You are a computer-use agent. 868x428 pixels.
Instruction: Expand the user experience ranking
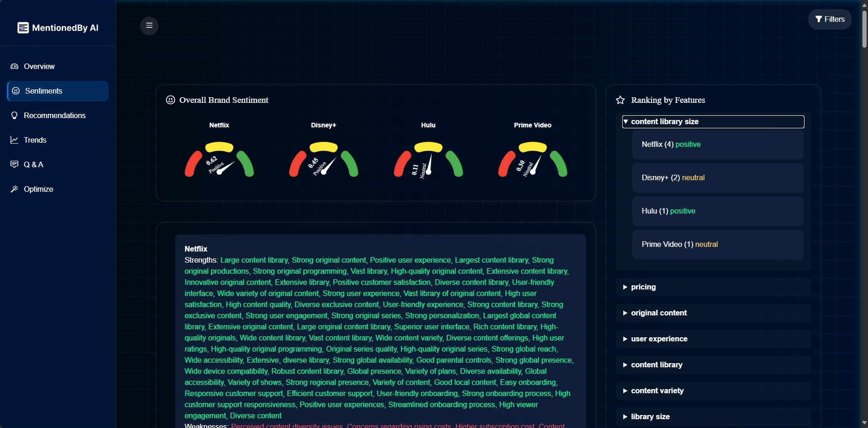(x=713, y=339)
